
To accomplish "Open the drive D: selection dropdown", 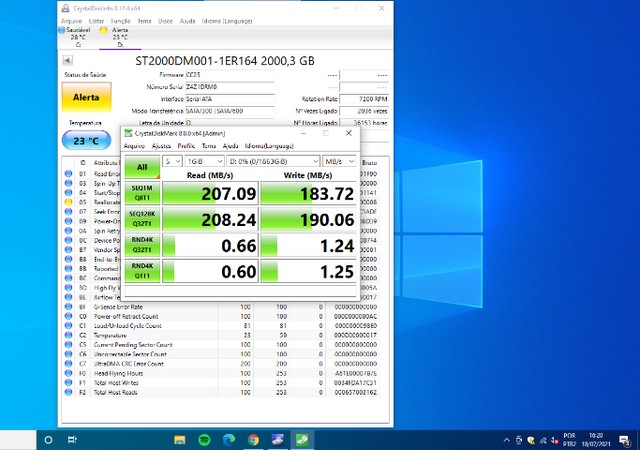I will [273, 161].
